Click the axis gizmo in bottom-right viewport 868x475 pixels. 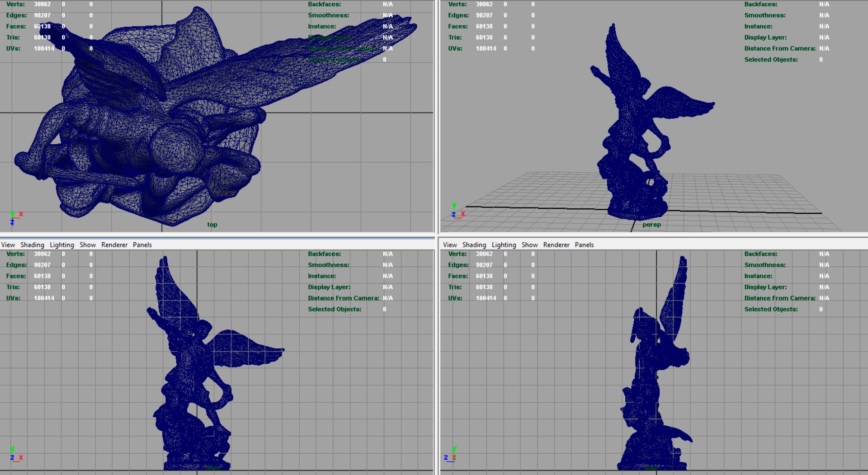[450, 454]
